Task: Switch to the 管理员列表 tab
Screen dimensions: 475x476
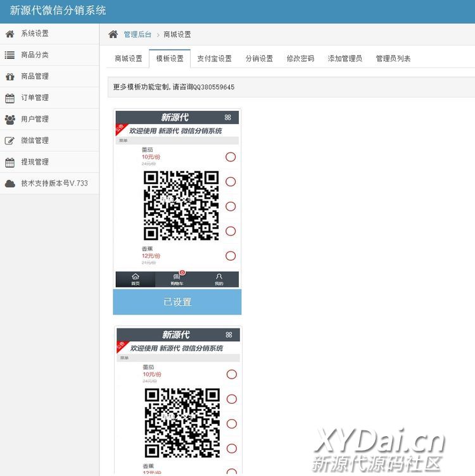Action: (393, 58)
